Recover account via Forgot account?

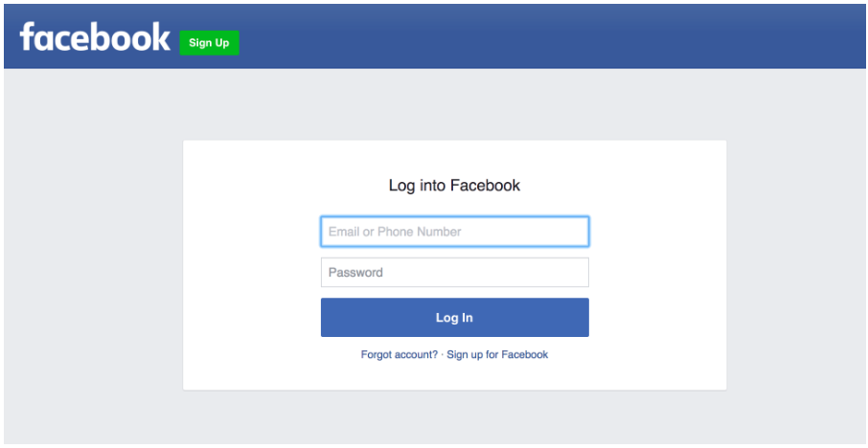point(399,354)
